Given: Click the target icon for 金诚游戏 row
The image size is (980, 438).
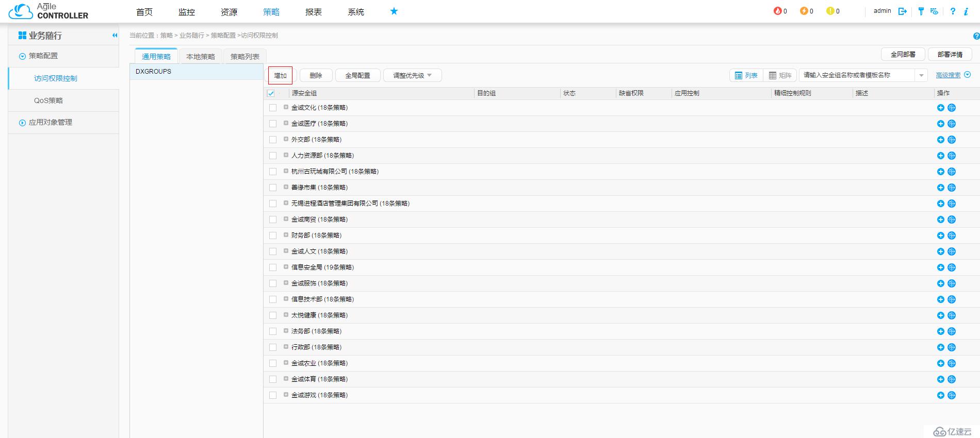Looking at the screenshot, I should click(x=952, y=395).
